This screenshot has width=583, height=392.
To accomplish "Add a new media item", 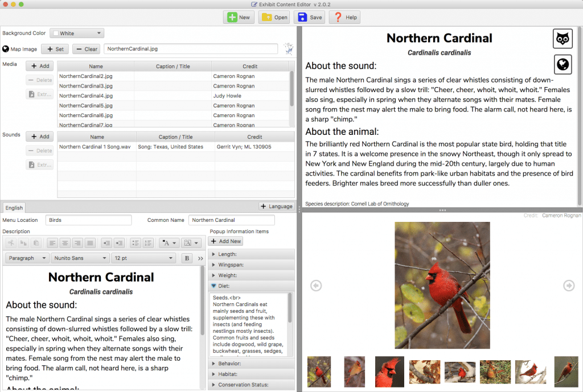I will [x=40, y=66].
